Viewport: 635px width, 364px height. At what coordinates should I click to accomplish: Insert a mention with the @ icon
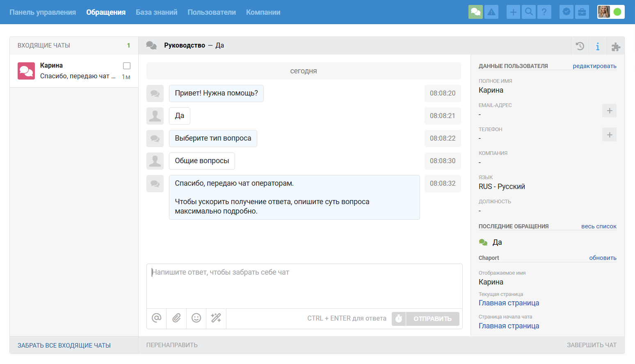[x=157, y=318]
